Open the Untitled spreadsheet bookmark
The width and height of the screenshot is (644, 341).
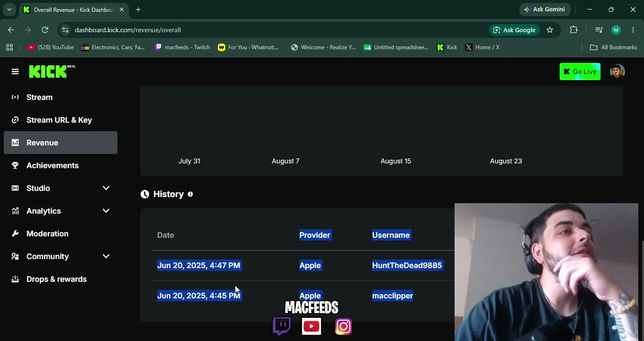tap(396, 47)
